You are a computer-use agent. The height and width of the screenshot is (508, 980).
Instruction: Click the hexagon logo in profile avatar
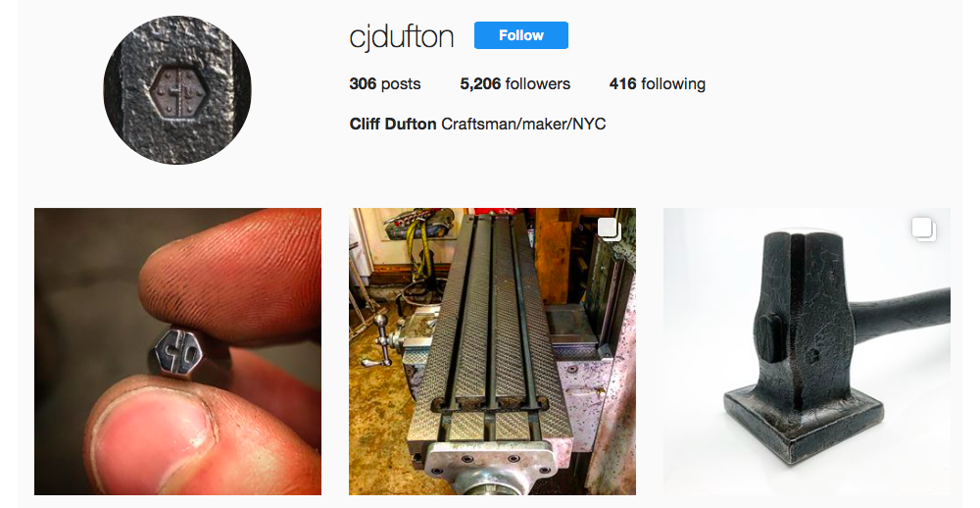178,91
